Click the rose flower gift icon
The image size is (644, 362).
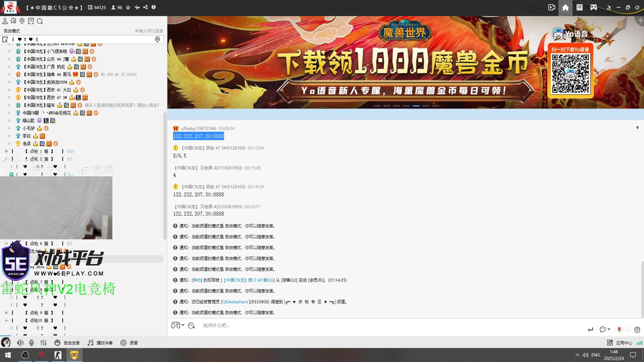(x=620, y=329)
